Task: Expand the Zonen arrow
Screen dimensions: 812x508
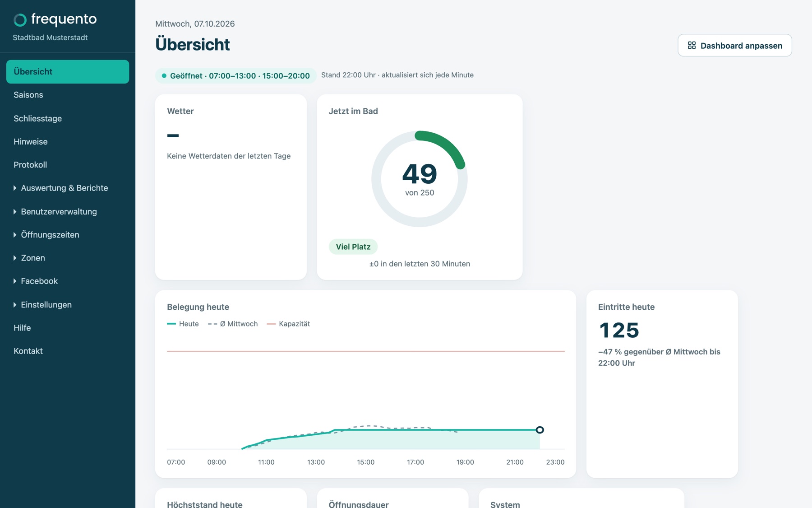Action: (15, 258)
